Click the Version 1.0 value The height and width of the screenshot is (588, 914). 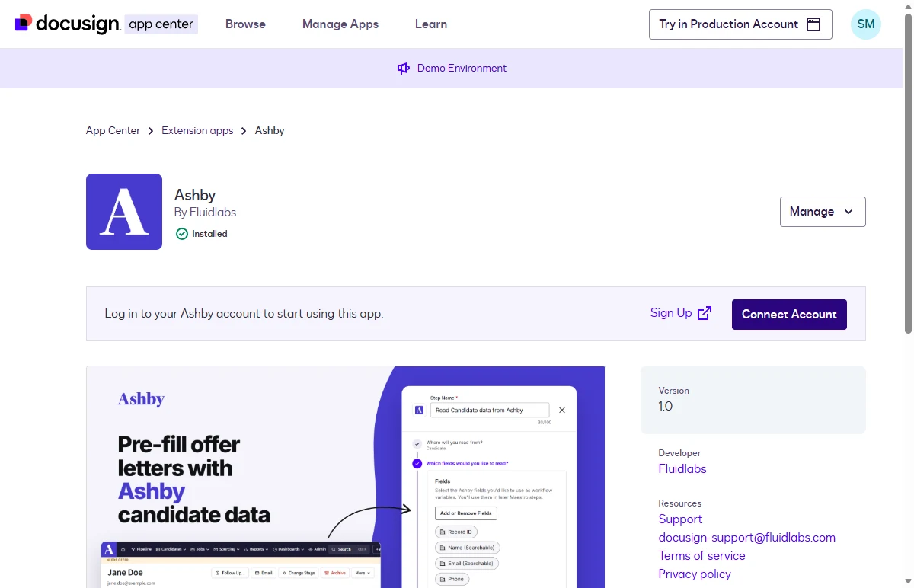pos(666,407)
